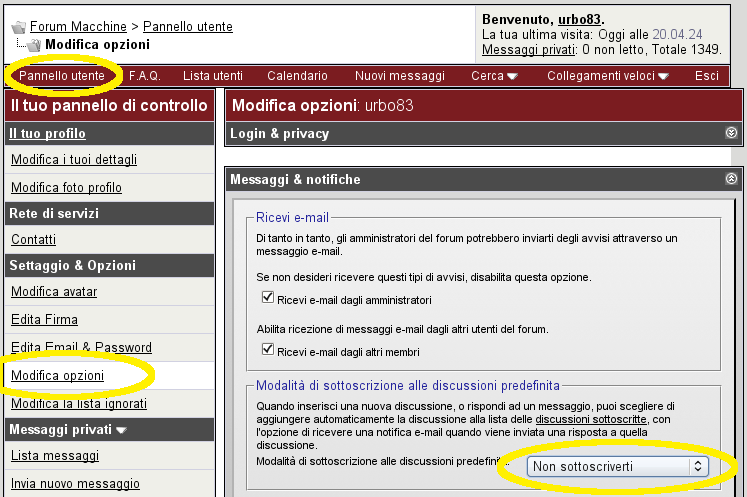Uncheck Ricevi e-mail dagli altri membri
Image resolution: width=747 pixels, height=497 pixels.
pos(267,350)
